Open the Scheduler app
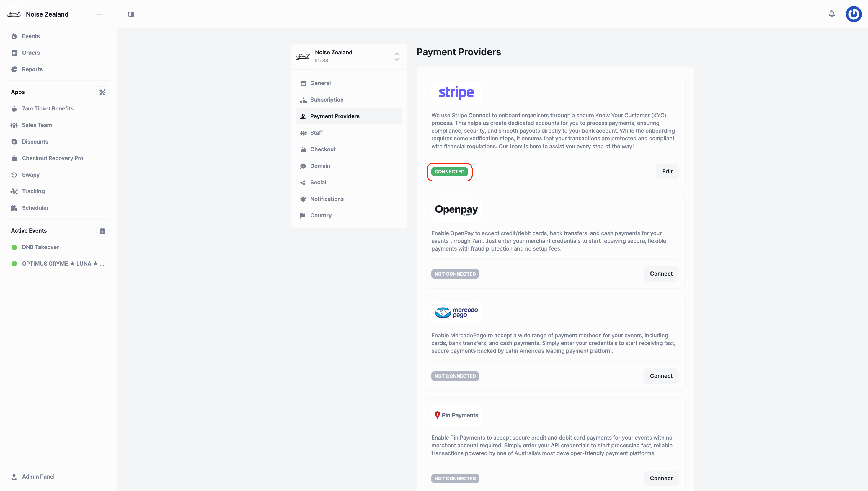Viewport: 868px width, 491px height. (35, 208)
